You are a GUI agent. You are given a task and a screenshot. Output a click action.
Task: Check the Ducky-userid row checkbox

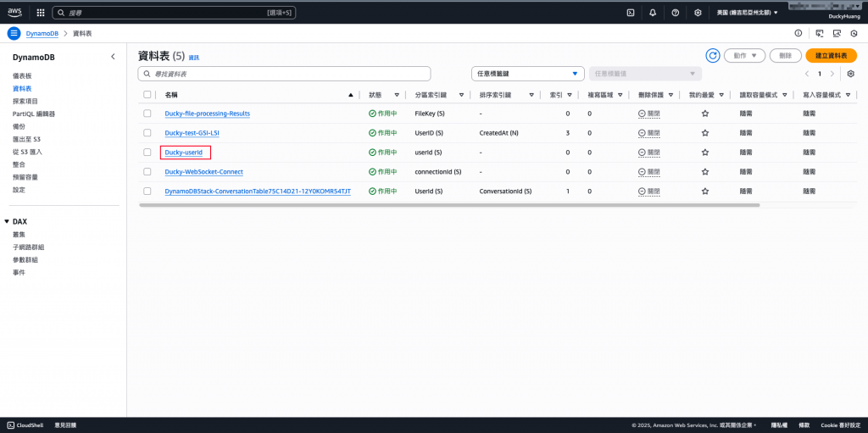(147, 153)
